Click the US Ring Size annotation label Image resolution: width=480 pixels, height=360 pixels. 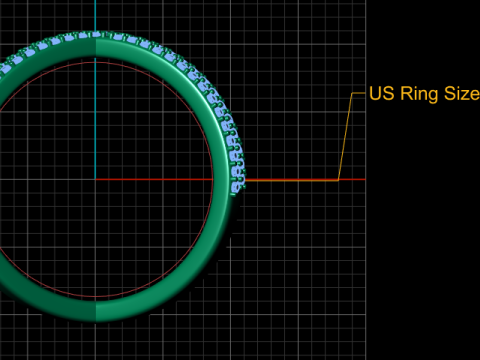(x=424, y=93)
